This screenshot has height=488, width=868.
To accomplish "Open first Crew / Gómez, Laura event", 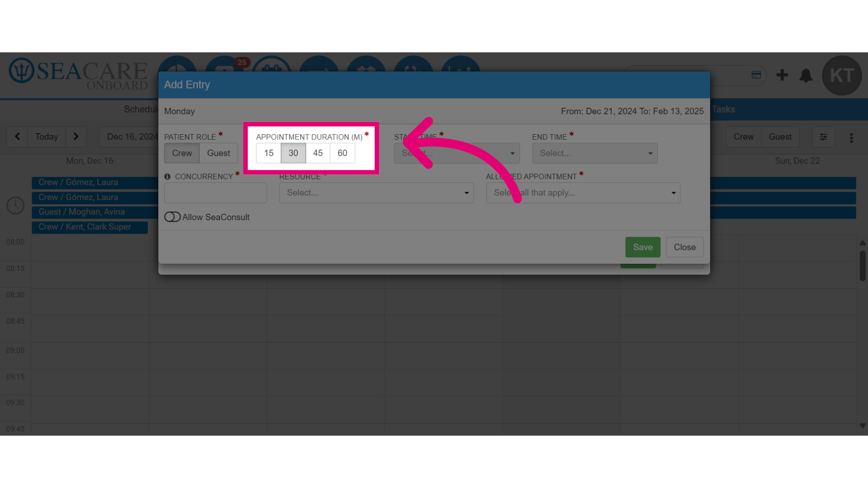I will tap(95, 183).
